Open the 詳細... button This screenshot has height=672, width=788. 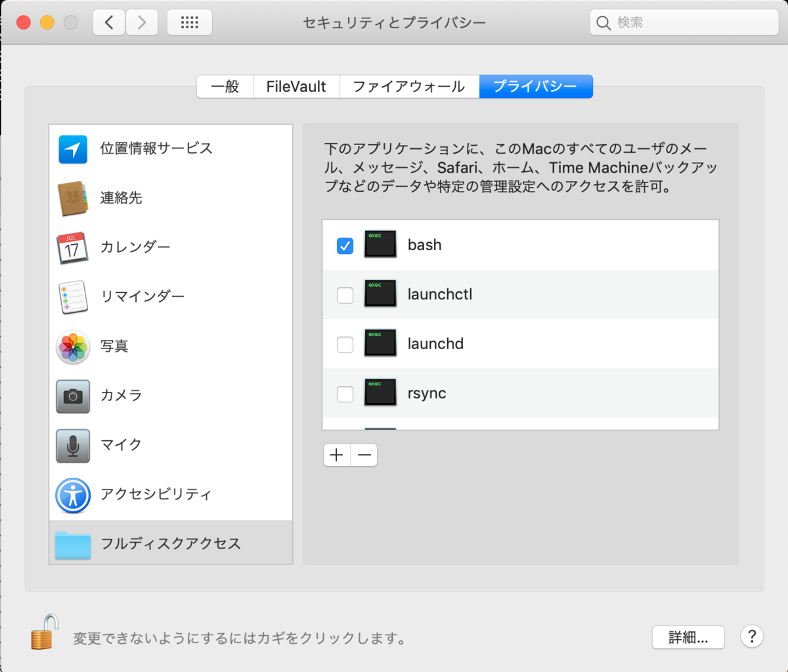click(x=688, y=637)
